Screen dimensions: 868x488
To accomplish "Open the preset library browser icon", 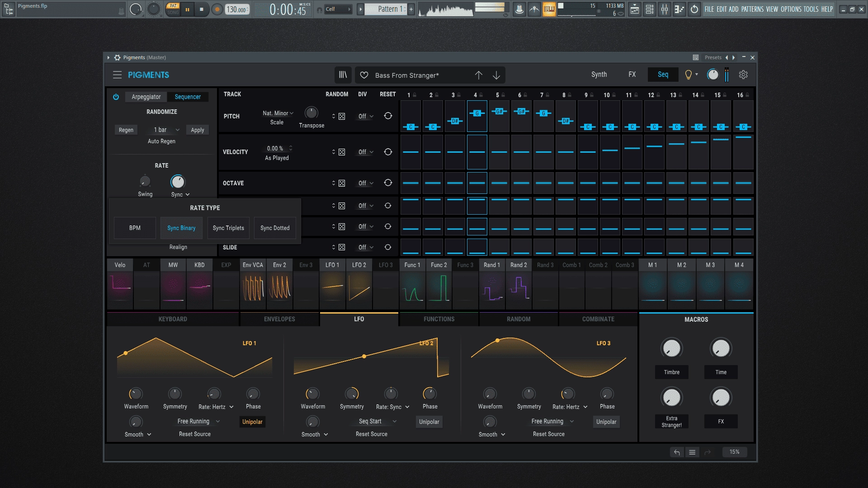I will click(x=343, y=75).
